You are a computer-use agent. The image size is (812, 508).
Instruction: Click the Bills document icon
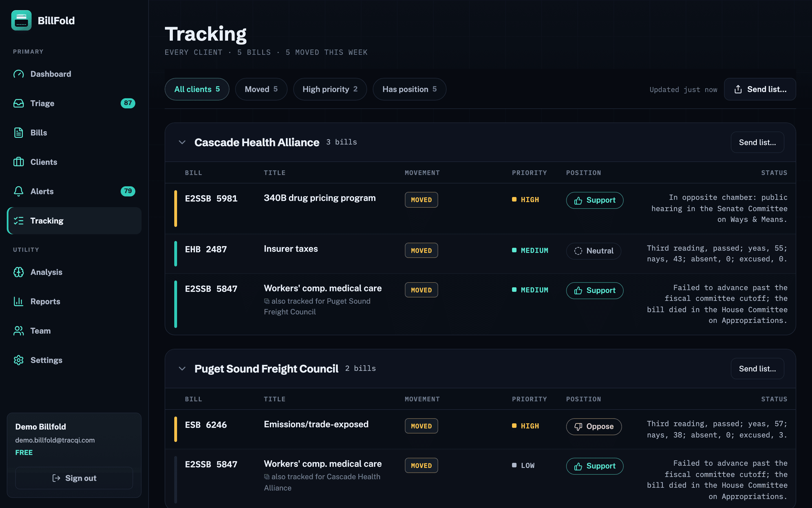[18, 133]
